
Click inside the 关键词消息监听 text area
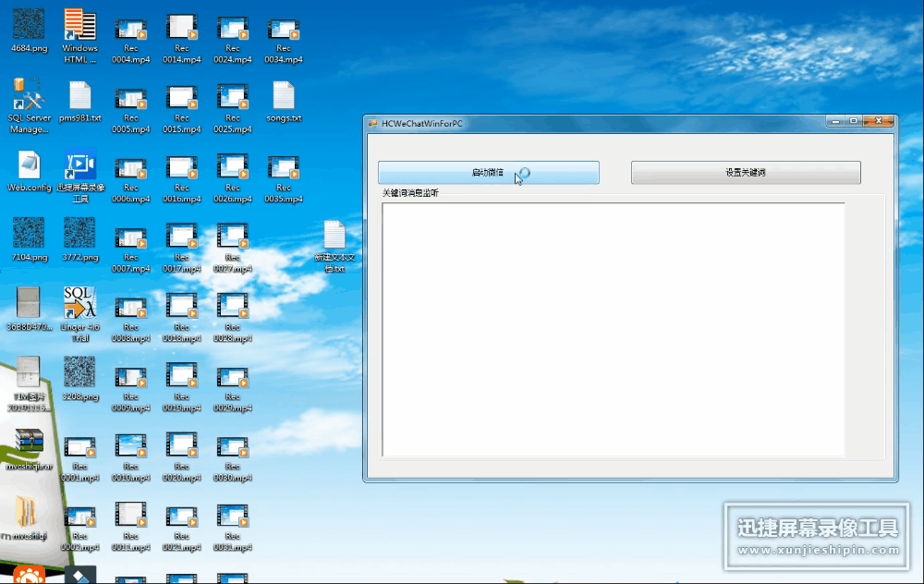[613, 328]
